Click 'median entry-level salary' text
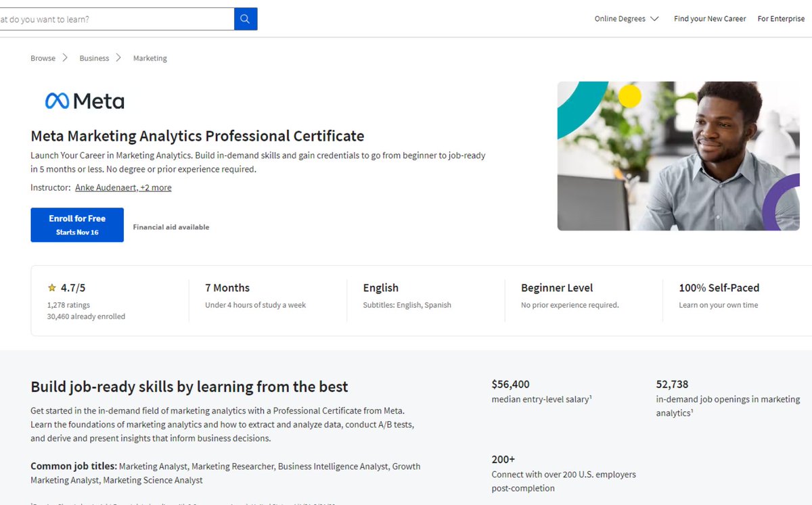This screenshot has width=812, height=505. [x=541, y=400]
